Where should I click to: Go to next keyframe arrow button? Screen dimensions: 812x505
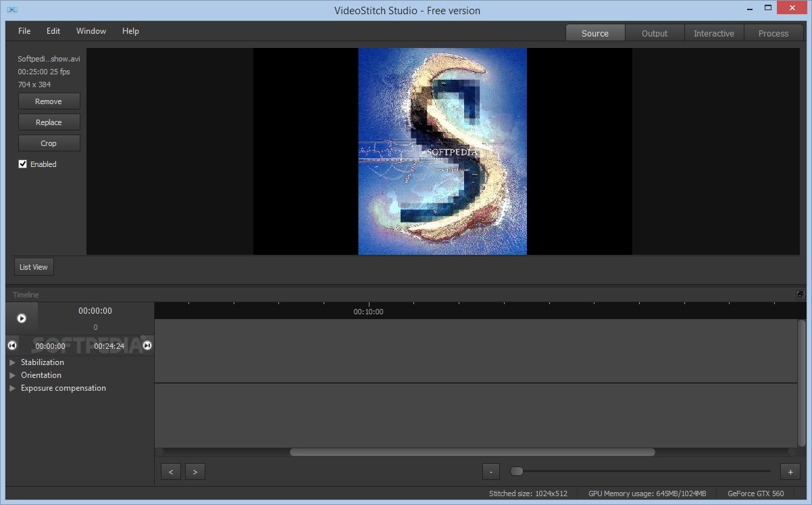pyautogui.click(x=195, y=472)
